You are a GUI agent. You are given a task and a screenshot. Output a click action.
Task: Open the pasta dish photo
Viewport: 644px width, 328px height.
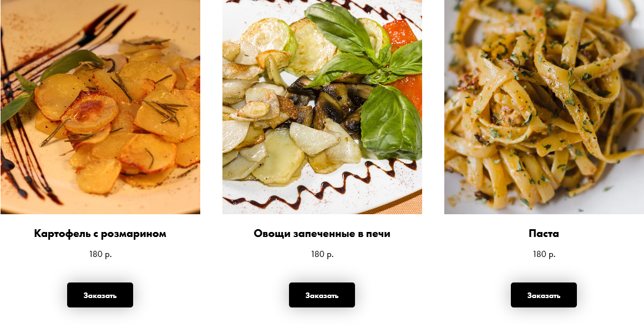click(544, 107)
